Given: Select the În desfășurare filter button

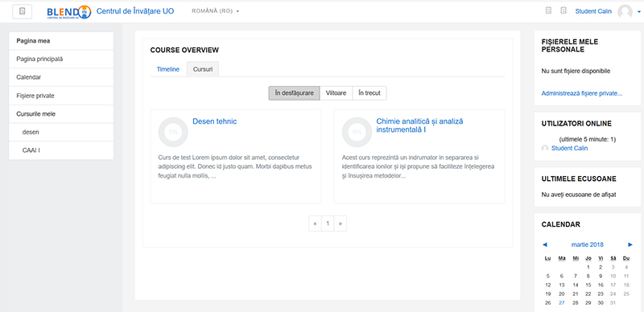Looking at the screenshot, I should pyautogui.click(x=294, y=93).
